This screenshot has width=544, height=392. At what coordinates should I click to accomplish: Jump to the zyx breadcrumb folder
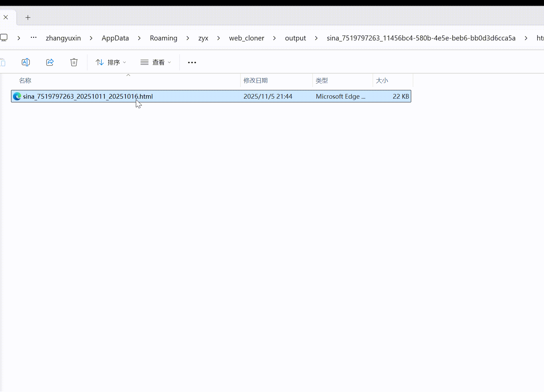click(x=203, y=38)
